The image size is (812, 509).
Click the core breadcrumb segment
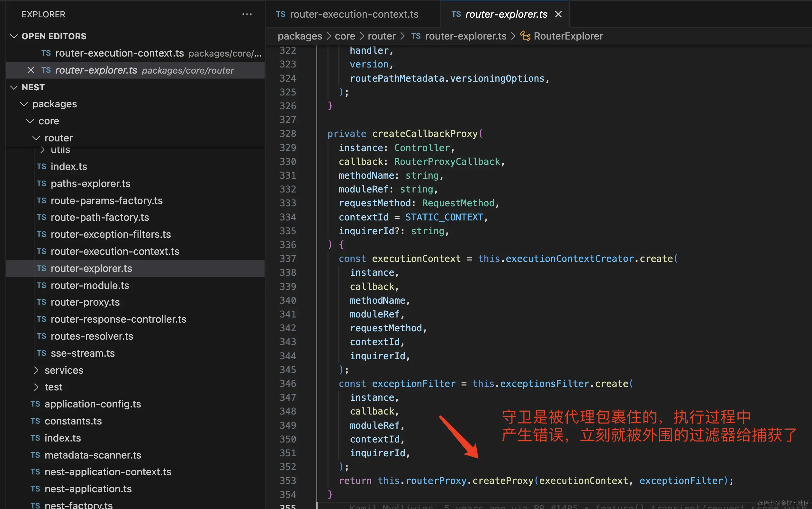tap(345, 36)
